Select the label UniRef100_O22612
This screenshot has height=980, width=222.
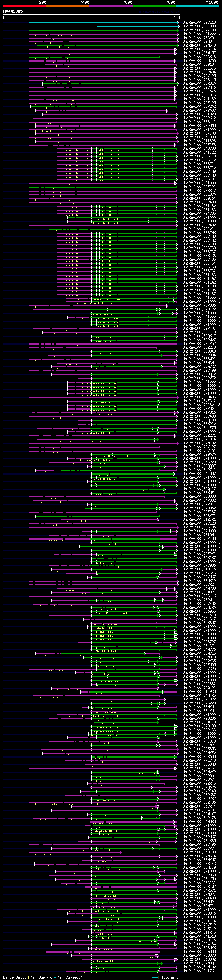tap(199, 118)
